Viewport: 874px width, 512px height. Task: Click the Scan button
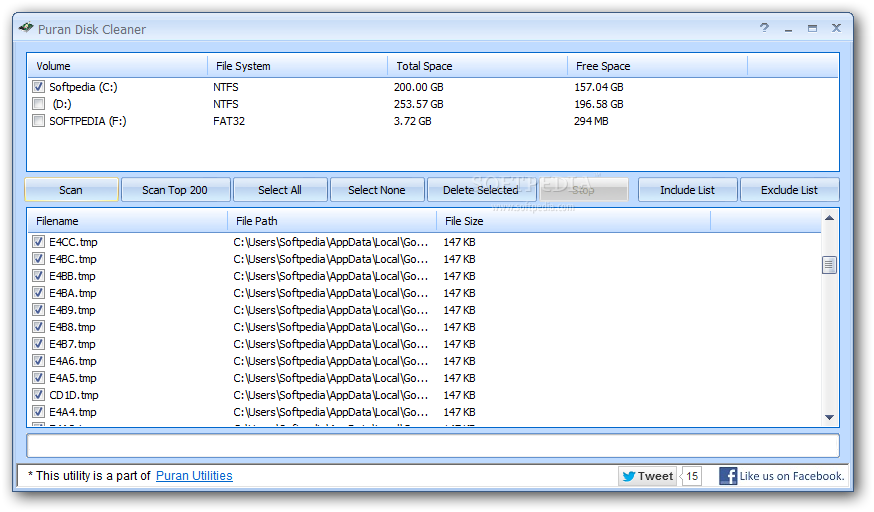coord(71,190)
